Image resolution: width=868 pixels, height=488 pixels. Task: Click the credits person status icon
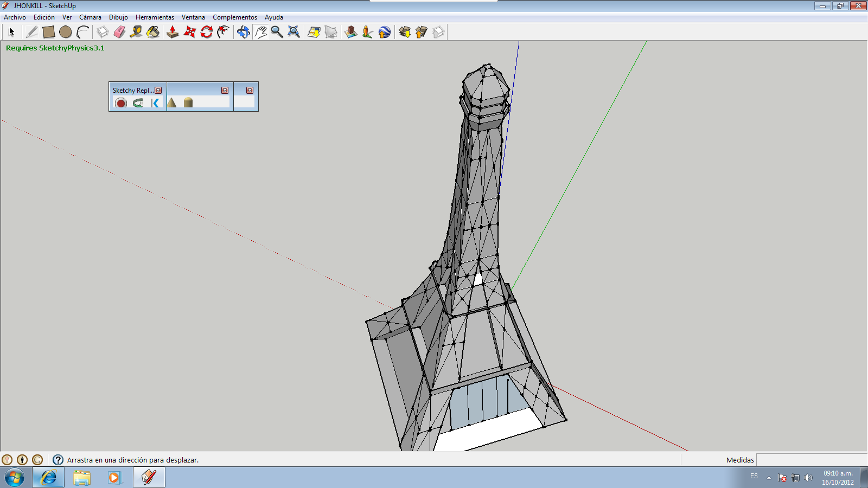point(22,460)
